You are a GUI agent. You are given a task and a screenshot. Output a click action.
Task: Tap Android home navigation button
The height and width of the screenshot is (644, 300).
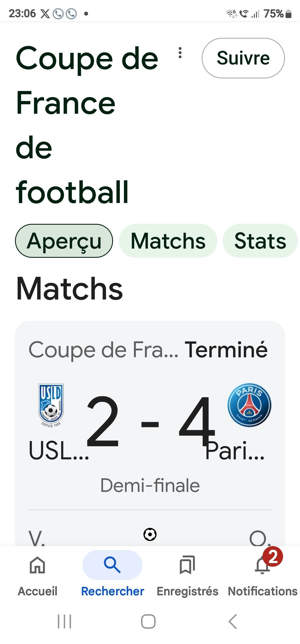pyautogui.click(x=148, y=621)
